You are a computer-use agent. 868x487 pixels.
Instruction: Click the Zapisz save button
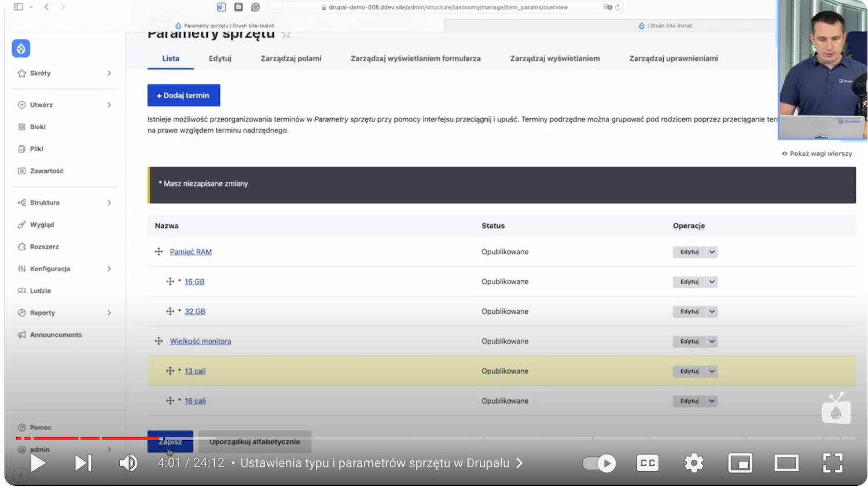[170, 442]
